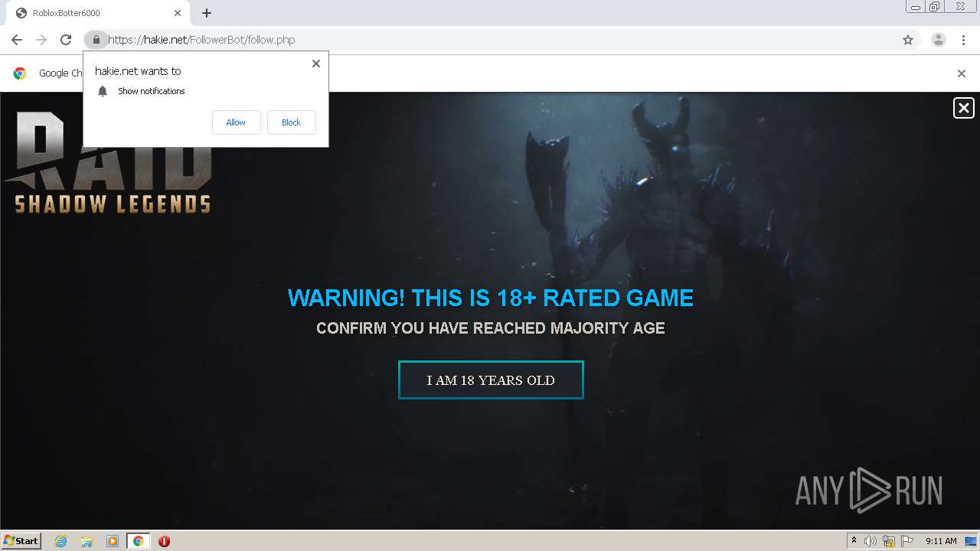Screen dimensions: 980x551
Task: Click the red Opera-style taskbar icon
Action: pos(164,541)
